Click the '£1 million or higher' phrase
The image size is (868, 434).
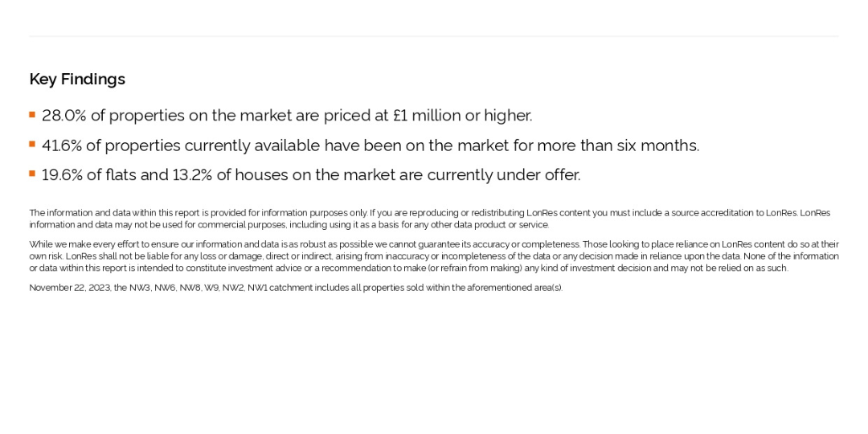click(x=462, y=116)
